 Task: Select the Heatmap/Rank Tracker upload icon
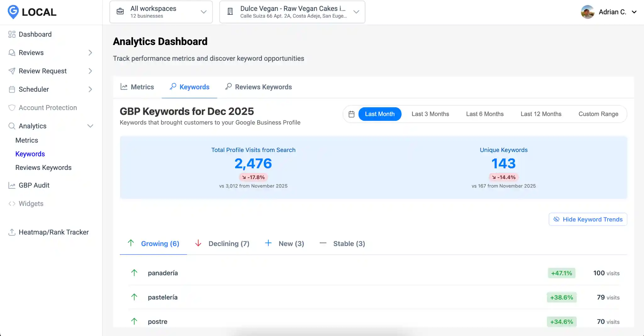coord(12,232)
